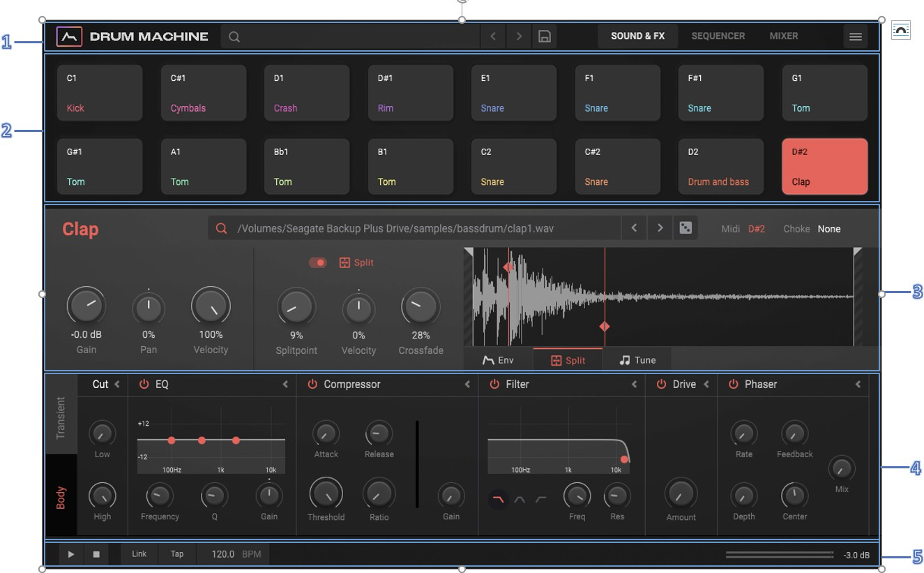
Task: Toggle the EQ power button
Action: [144, 385]
